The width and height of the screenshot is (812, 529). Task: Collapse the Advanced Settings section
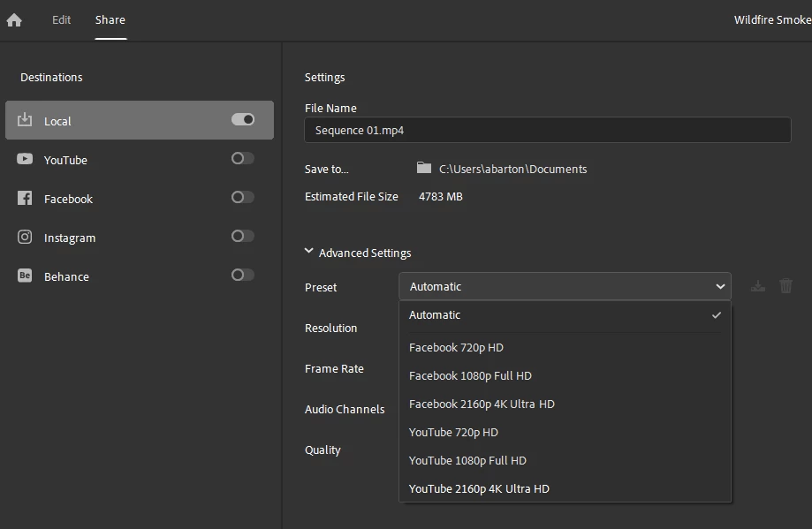(309, 252)
